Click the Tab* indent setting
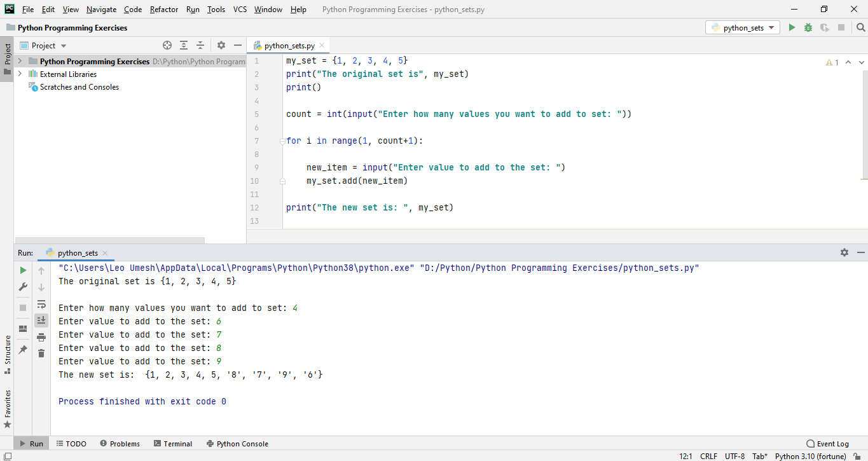The height and width of the screenshot is (461, 868). [760, 456]
